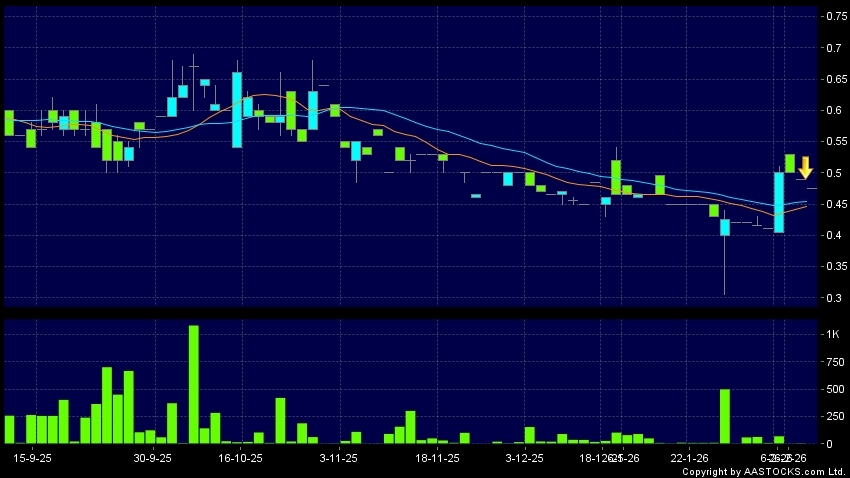Click the 22-1-26 date label
This screenshot has height=478, width=850.
click(690, 458)
